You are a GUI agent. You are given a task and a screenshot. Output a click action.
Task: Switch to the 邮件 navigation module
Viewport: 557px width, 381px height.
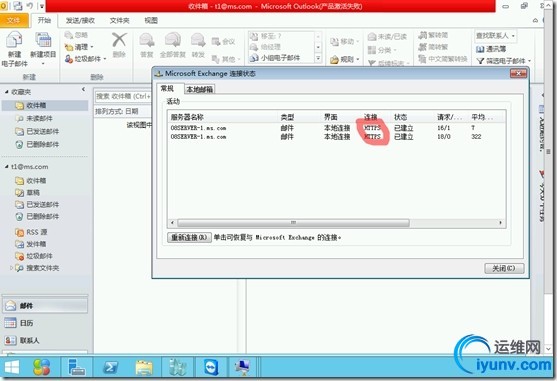(x=45, y=305)
